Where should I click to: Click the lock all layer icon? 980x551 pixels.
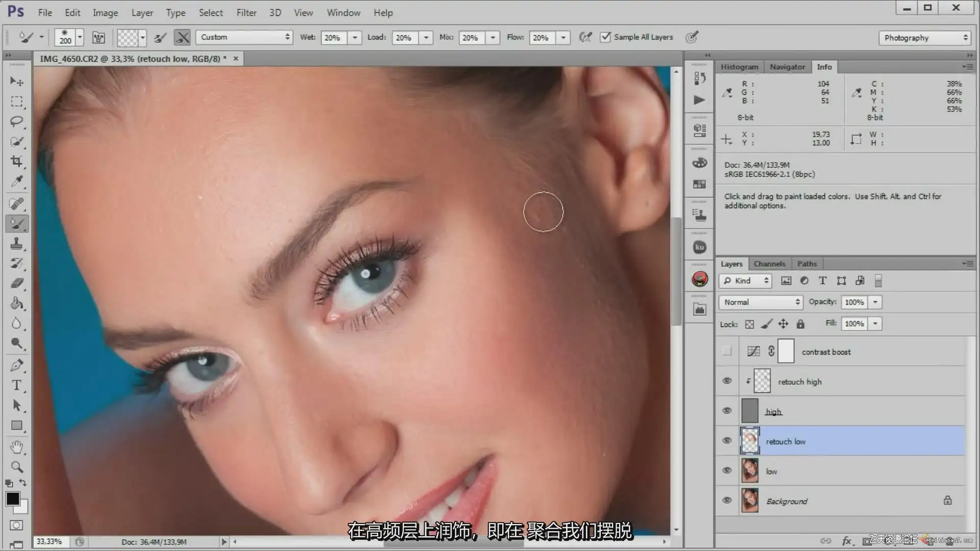pyautogui.click(x=800, y=324)
